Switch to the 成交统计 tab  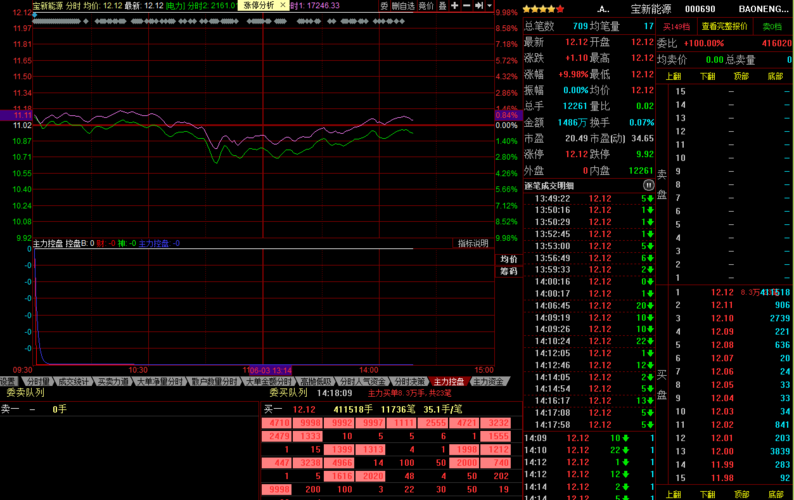(x=73, y=381)
